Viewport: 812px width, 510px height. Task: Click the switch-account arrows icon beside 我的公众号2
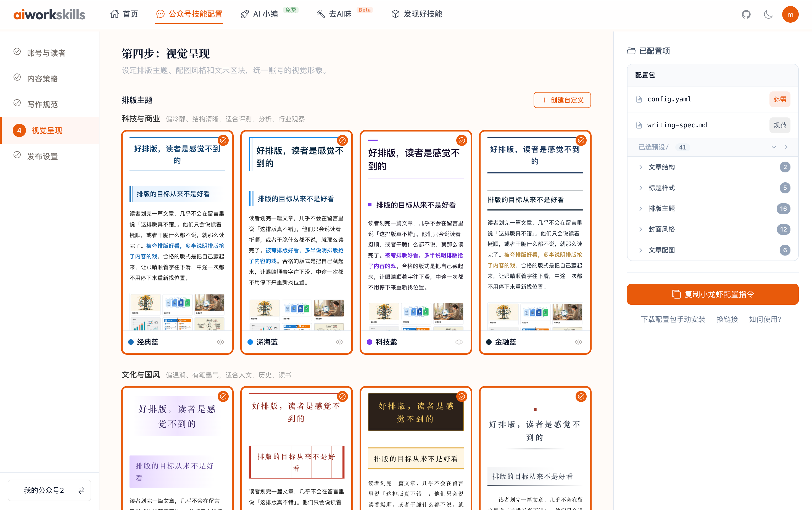pyautogui.click(x=81, y=490)
